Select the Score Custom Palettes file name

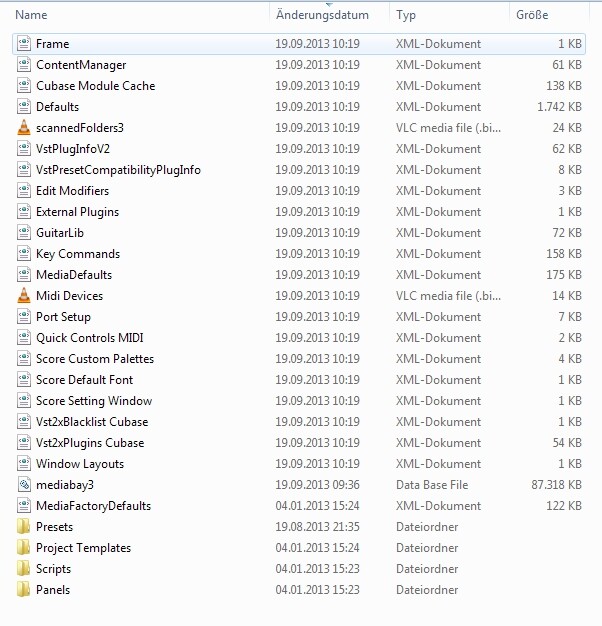coord(95,359)
